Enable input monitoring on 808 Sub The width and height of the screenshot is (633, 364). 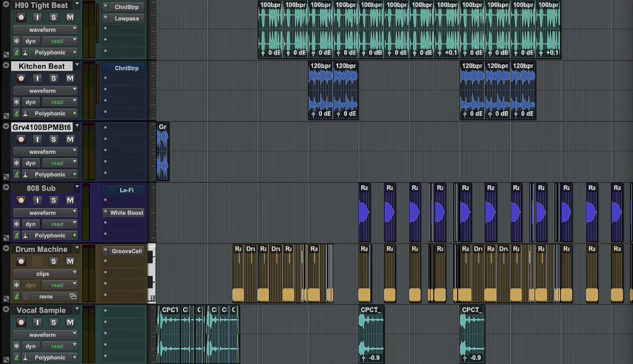(x=37, y=200)
